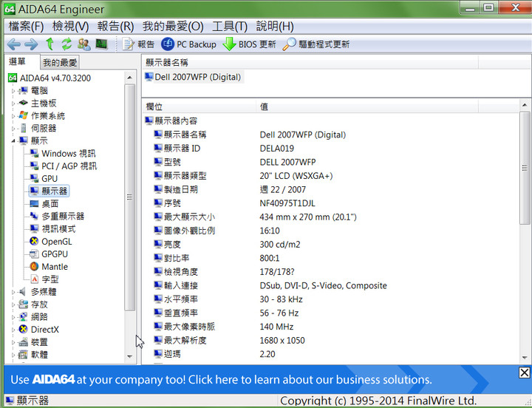This screenshot has width=532, height=408.
Task: Expand the 伺服器 tree node
Action: (x=13, y=129)
